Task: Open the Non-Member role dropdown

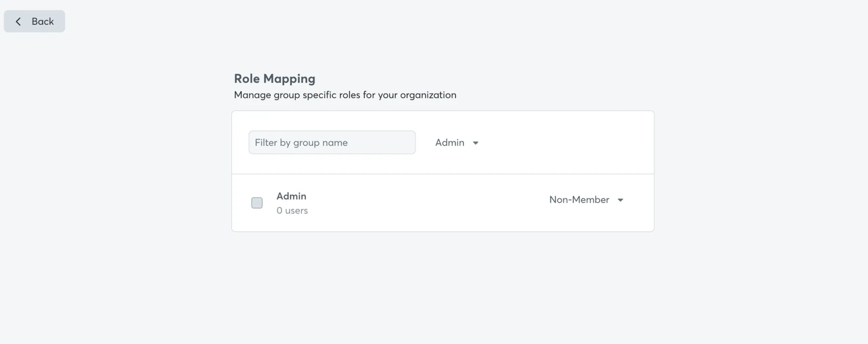Action: coord(586,199)
